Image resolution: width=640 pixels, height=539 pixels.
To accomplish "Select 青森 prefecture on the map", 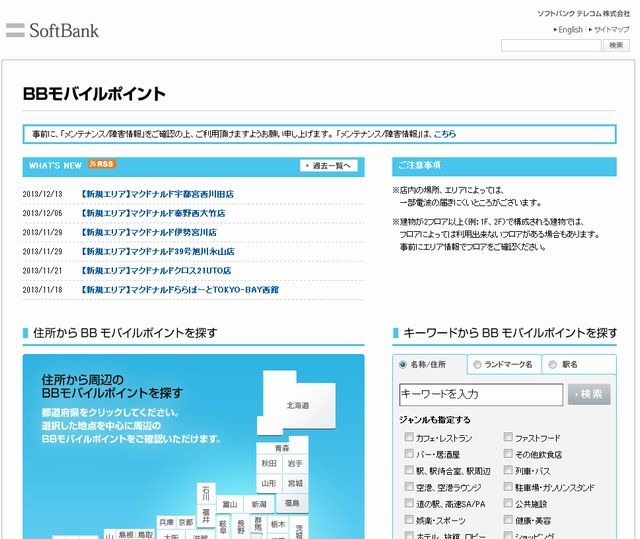I will [282, 446].
